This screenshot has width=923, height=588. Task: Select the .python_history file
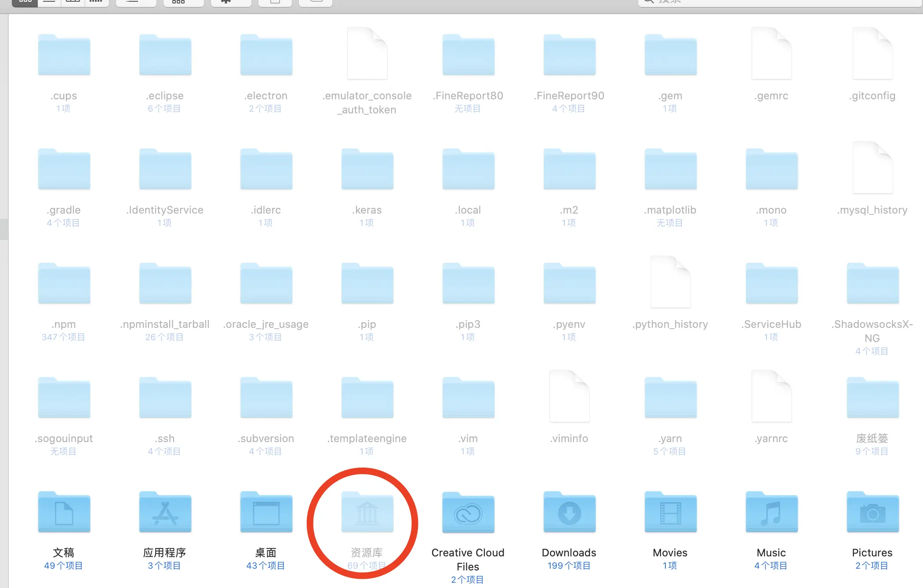point(670,282)
